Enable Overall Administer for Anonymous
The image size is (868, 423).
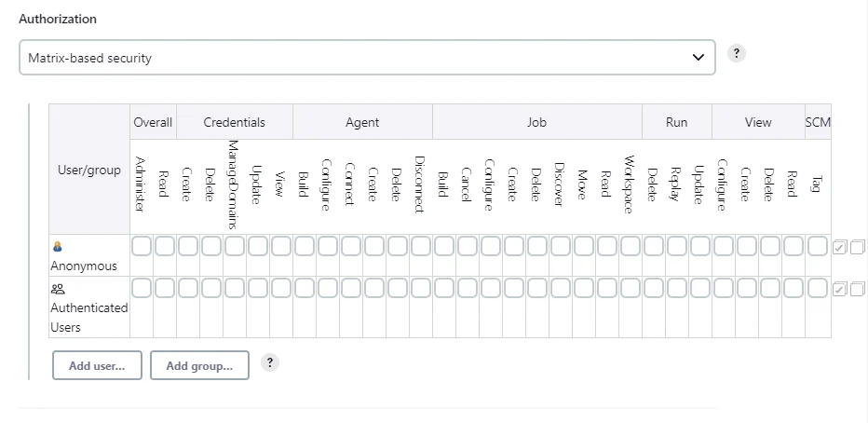[x=142, y=246]
